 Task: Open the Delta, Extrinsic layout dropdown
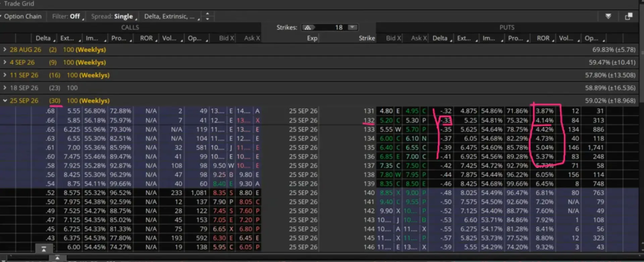tap(171, 16)
